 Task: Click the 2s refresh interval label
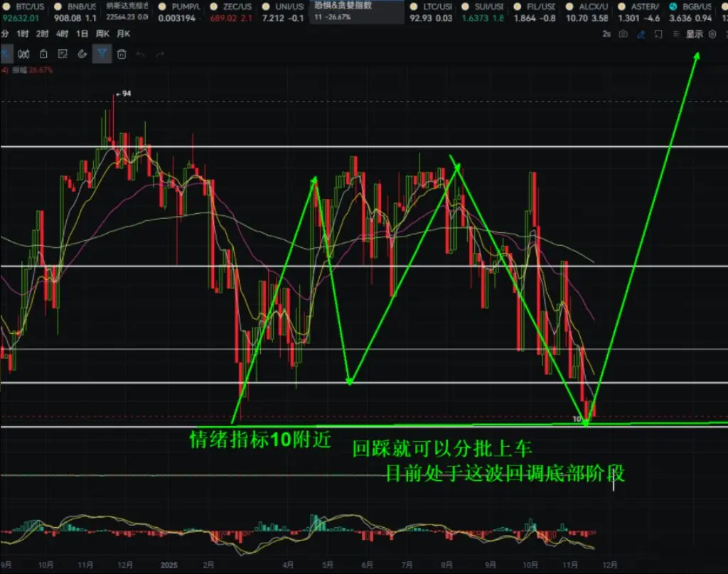[606, 34]
